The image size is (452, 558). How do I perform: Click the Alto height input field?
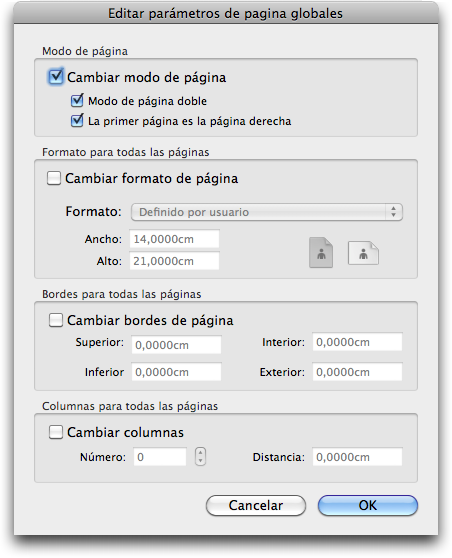(174, 261)
